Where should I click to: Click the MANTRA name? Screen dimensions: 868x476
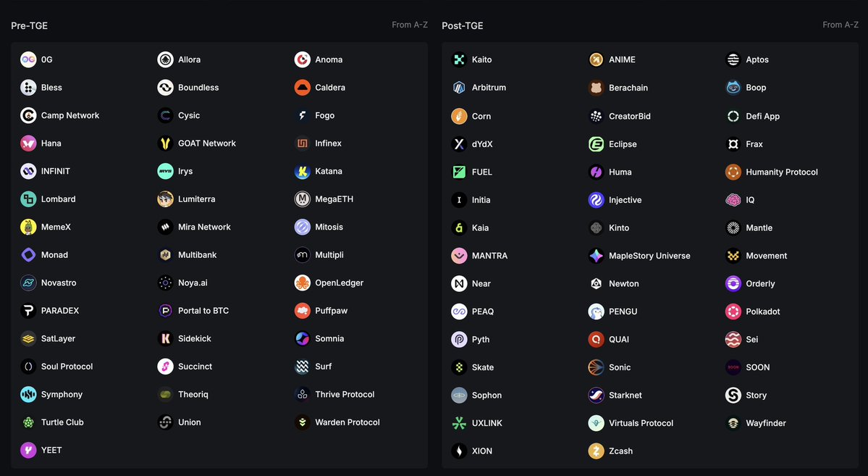pyautogui.click(x=489, y=256)
